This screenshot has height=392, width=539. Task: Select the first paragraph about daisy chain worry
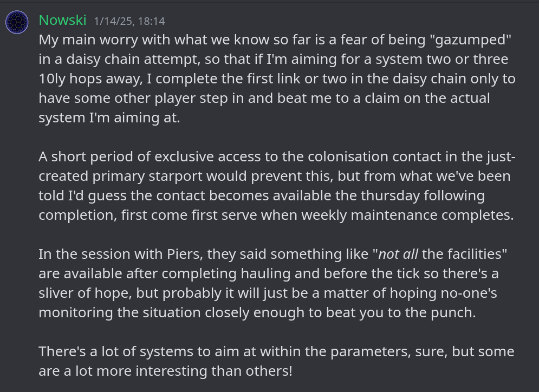[x=277, y=79]
